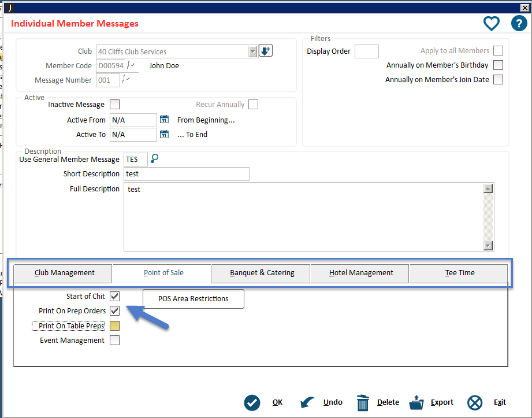Enable the Inactive Message checkbox
This screenshot has height=418, width=532.
point(114,105)
